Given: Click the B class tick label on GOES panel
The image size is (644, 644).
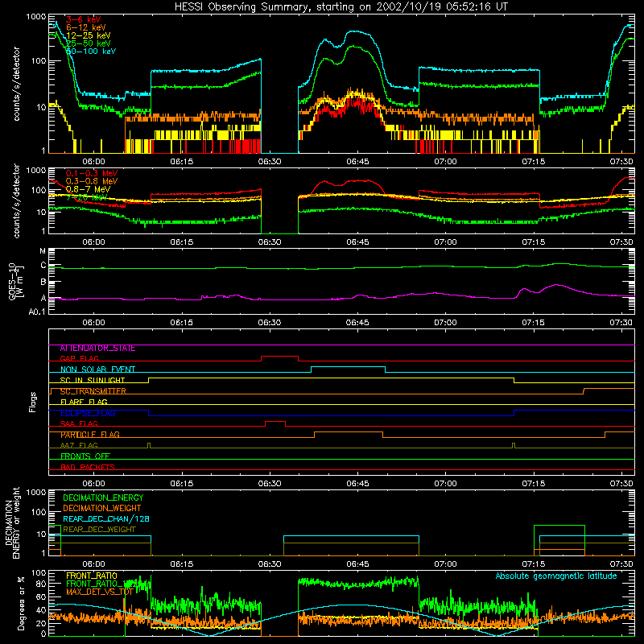Looking at the screenshot, I should (43, 283).
